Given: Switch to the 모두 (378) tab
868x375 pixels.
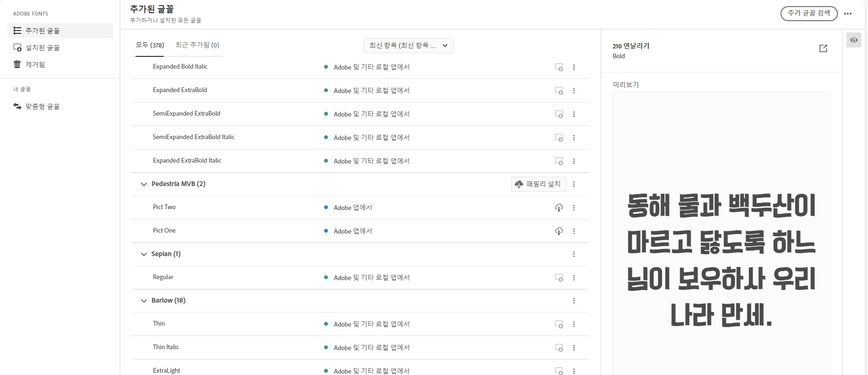Looking at the screenshot, I should tap(150, 45).
